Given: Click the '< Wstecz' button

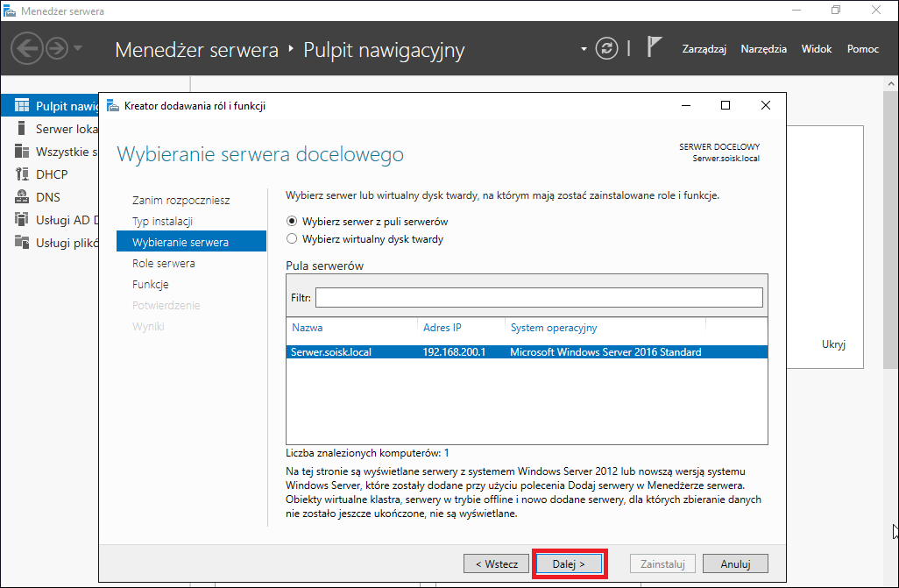Looking at the screenshot, I should coord(497,564).
